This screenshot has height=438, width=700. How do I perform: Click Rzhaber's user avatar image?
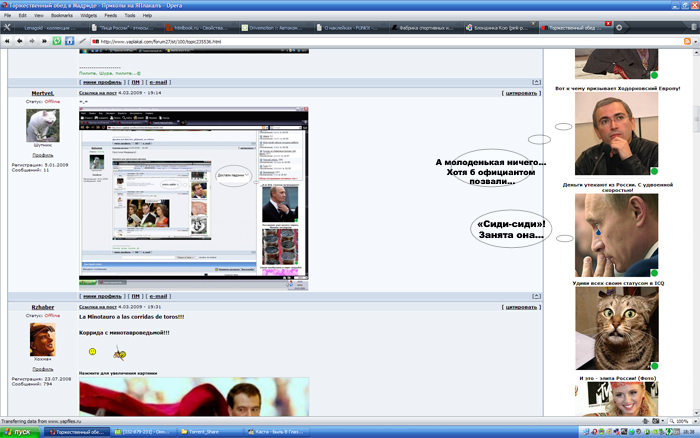[x=42, y=338]
